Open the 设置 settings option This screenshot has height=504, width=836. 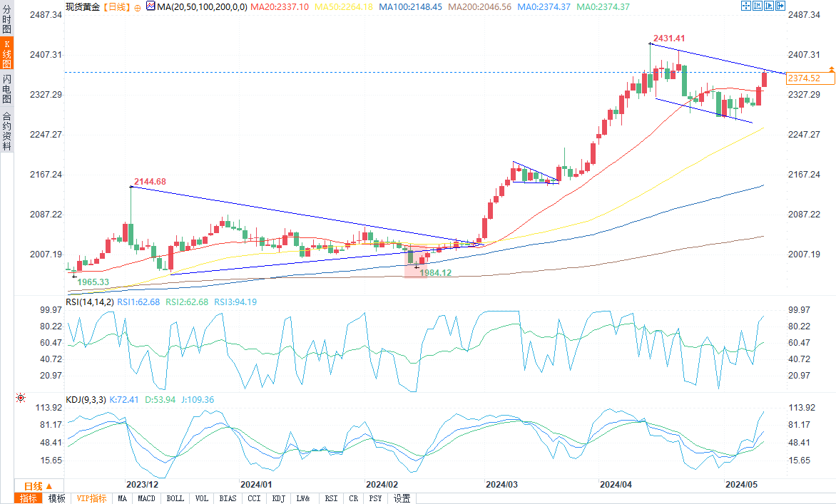(x=402, y=498)
